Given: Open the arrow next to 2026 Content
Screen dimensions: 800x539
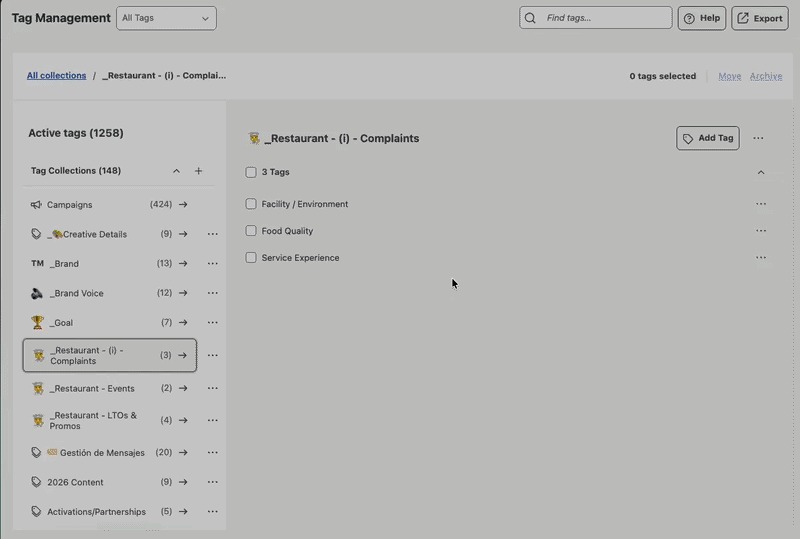Looking at the screenshot, I should pos(183,482).
